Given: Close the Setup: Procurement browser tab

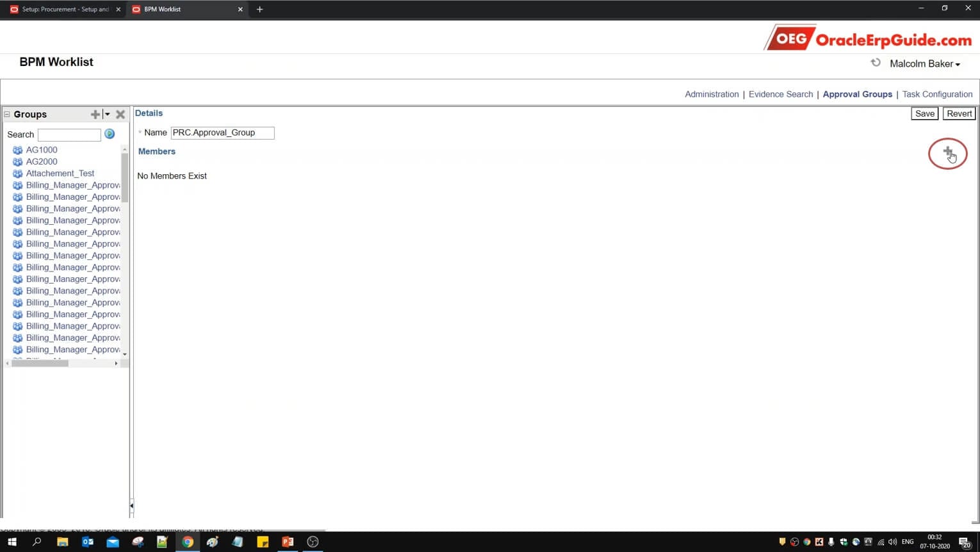Looking at the screenshot, I should pos(118,9).
